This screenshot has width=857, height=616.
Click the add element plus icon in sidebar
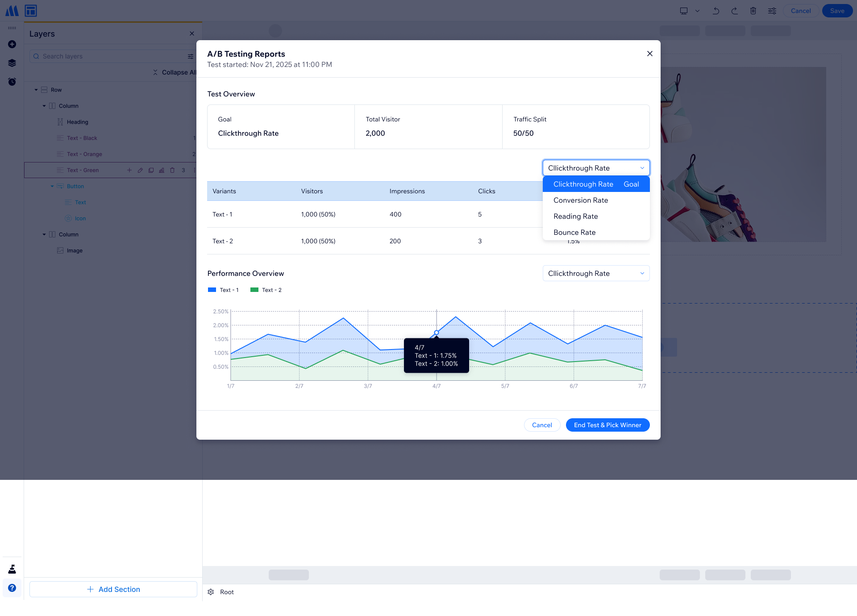12,44
